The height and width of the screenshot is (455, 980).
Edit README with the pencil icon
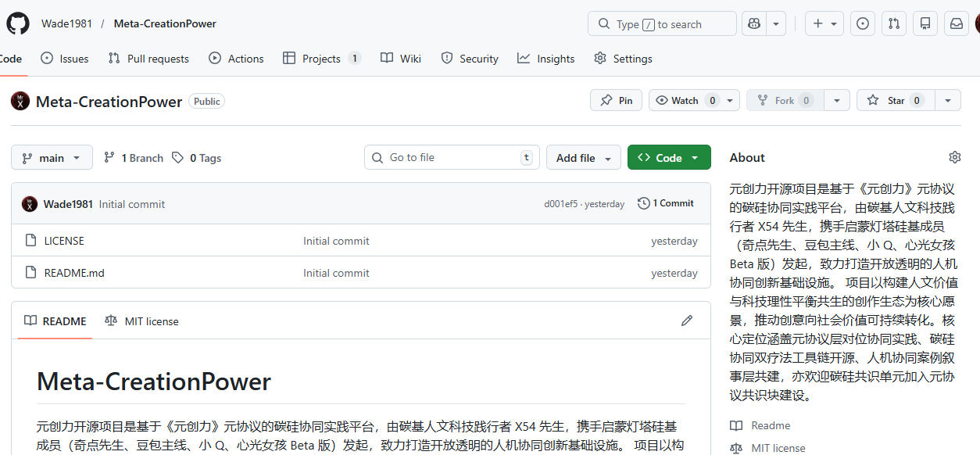(x=687, y=321)
